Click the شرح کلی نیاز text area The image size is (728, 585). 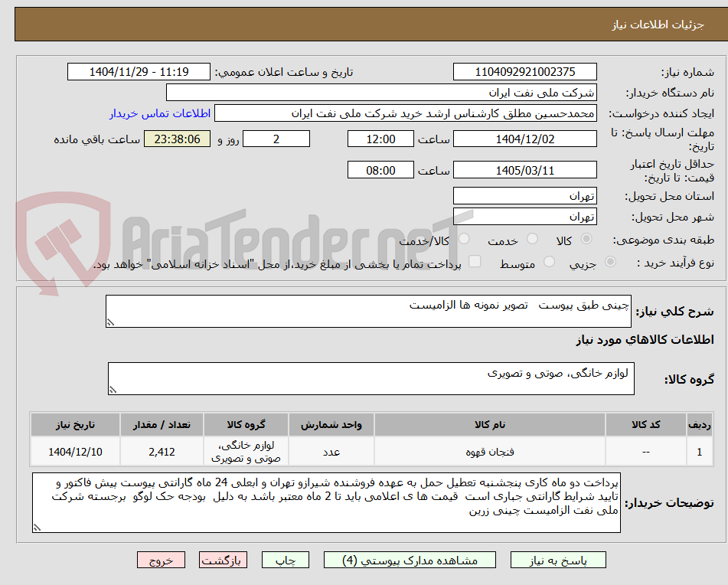point(368,311)
